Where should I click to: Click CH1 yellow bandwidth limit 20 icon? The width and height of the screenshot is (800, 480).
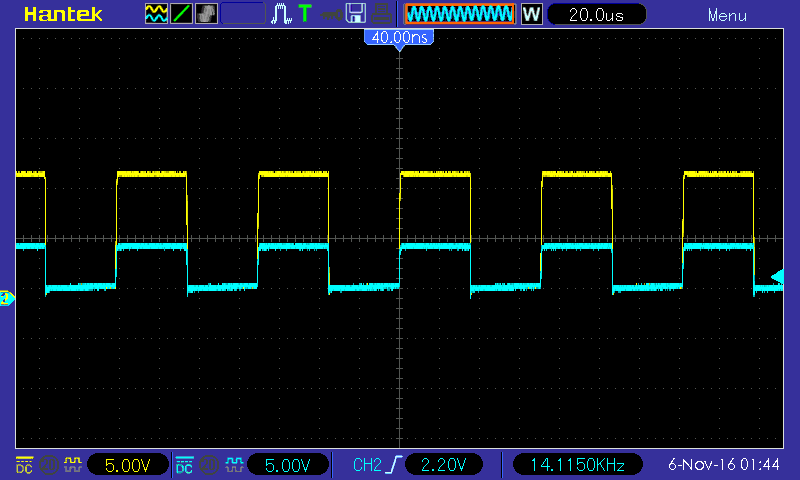[x=49, y=465]
